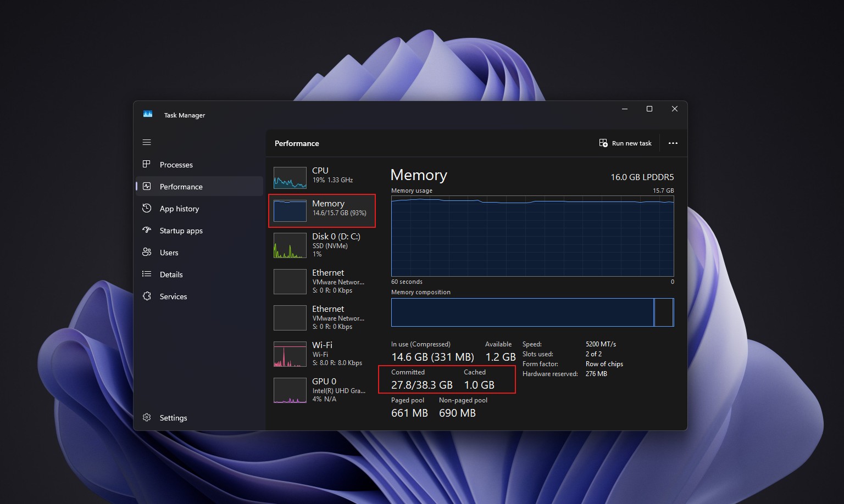Click the App history clock icon
The width and height of the screenshot is (844, 504).
(x=147, y=208)
